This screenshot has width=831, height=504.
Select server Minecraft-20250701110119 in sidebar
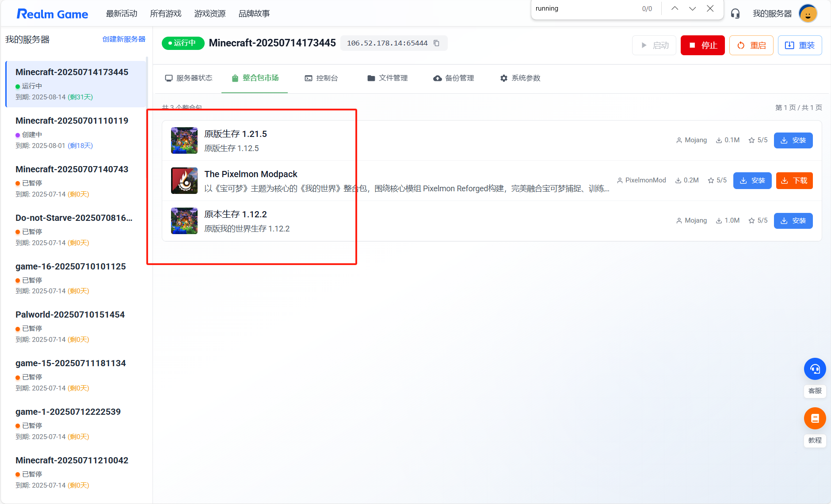coord(76,133)
